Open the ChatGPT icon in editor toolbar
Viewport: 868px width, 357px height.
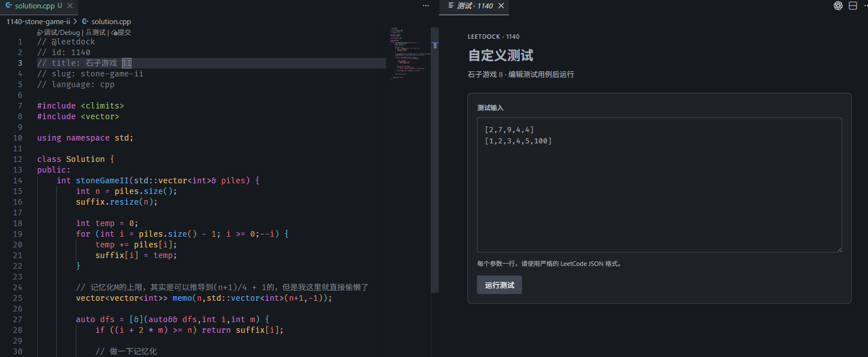pos(838,6)
